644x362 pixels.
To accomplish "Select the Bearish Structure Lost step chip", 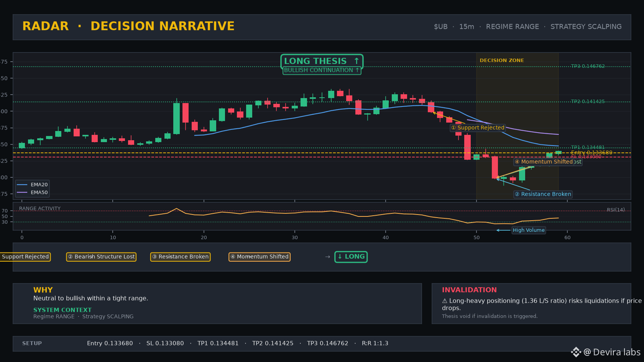I will coord(101,257).
